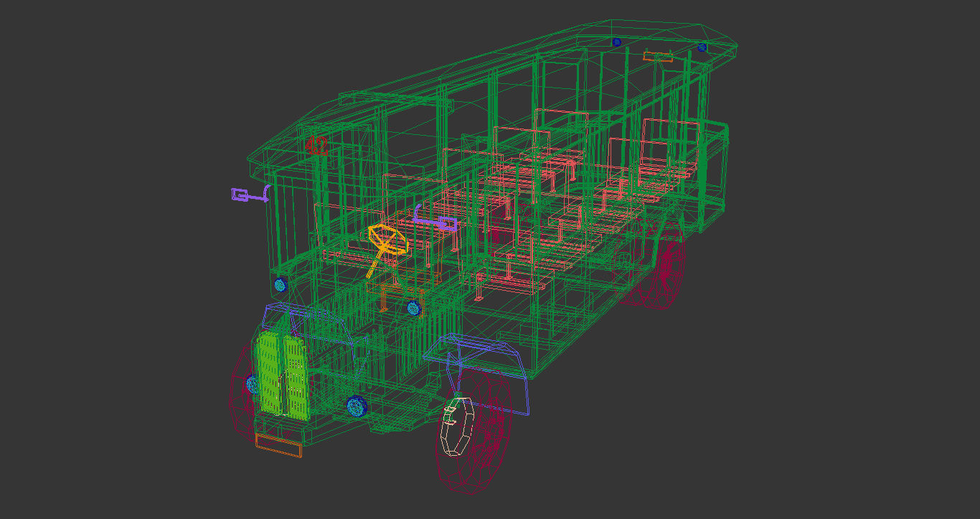Select the orange front license plate below the grille

pos(278,446)
